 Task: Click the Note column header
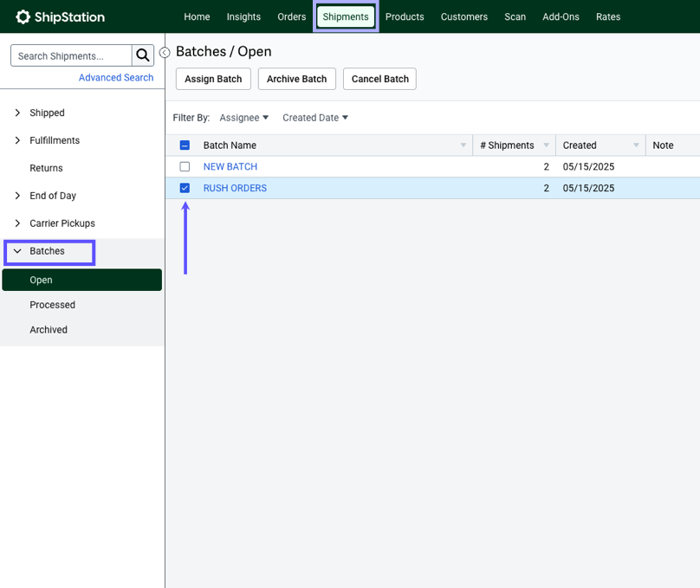(x=663, y=145)
